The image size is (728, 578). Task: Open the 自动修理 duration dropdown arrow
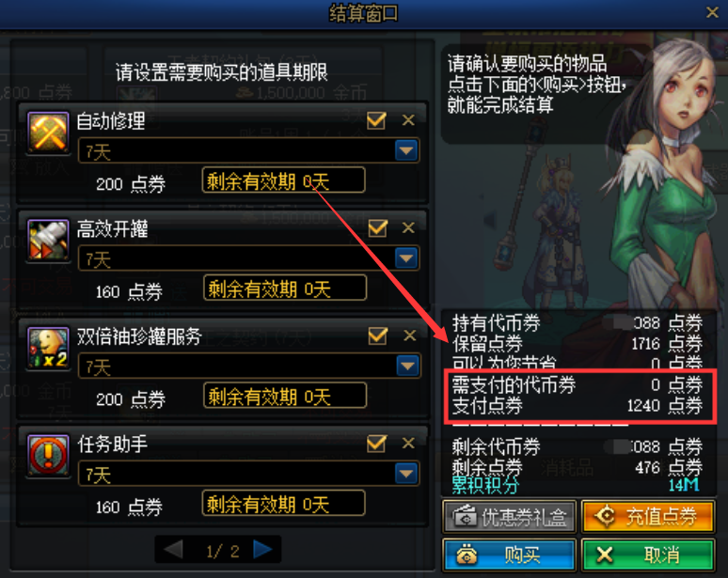[406, 150]
